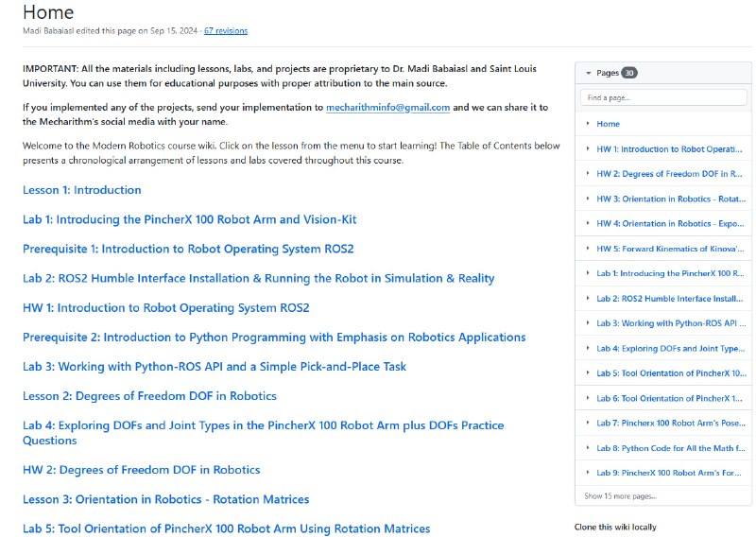
Task: Open Lab 3 Working with Python-ROS API sidebar item
Action: point(671,323)
